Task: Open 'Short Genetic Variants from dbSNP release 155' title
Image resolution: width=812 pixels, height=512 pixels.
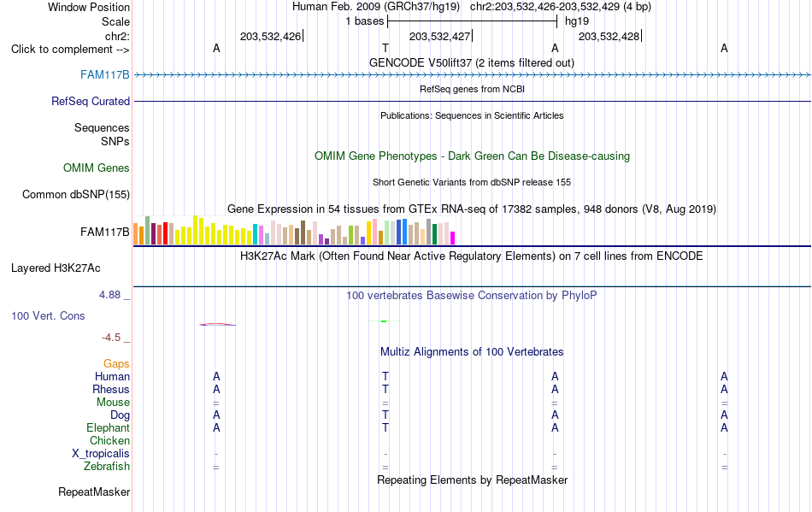Action: [x=472, y=182]
